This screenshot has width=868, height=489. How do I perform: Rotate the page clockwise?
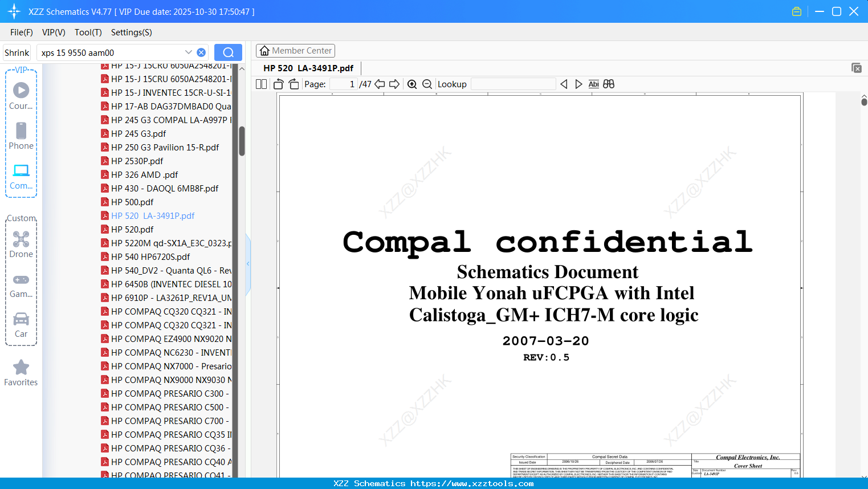[294, 84]
